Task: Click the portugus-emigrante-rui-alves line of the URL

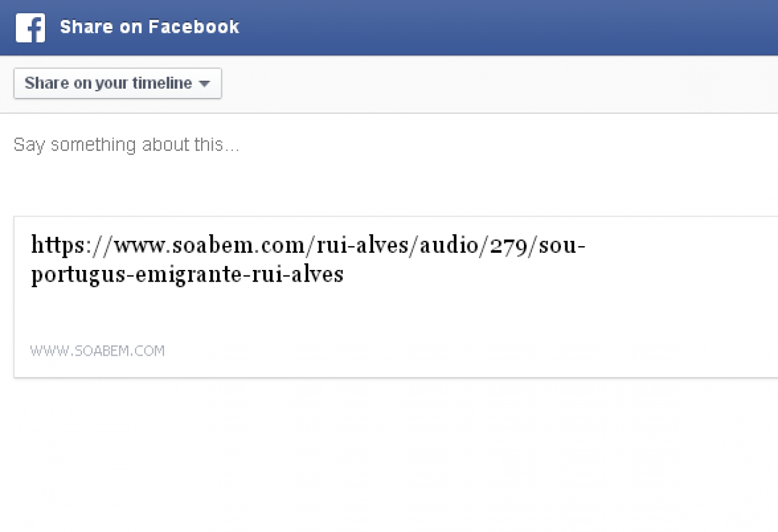Action: click(187, 274)
